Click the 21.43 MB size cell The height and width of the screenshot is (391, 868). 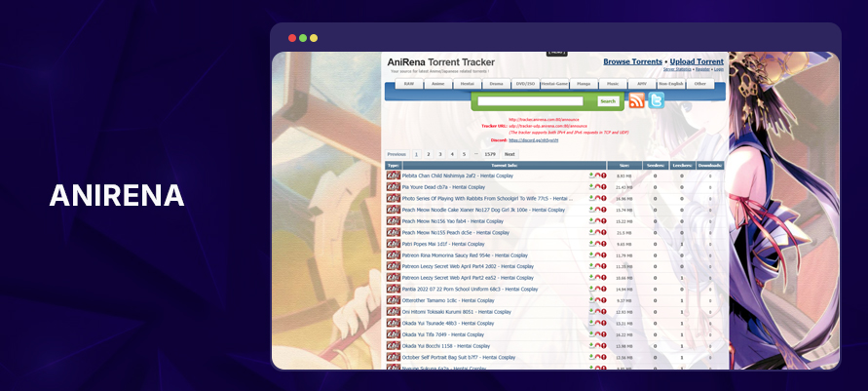pyautogui.click(x=623, y=187)
